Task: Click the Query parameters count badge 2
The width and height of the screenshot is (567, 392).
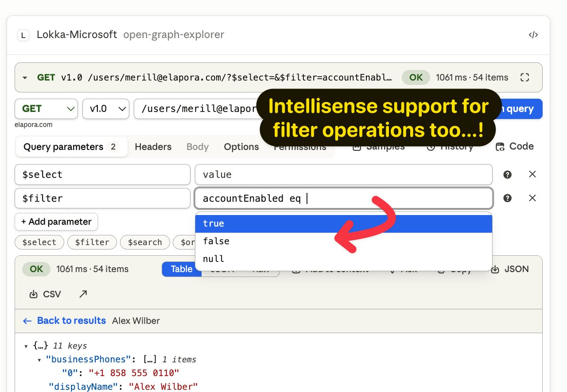Action: 113,147
